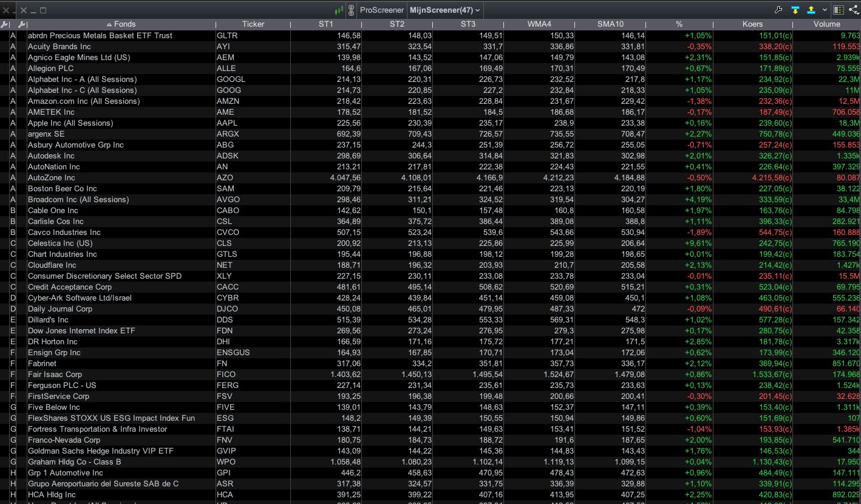Image resolution: width=861 pixels, height=504 pixels.
Task: Click the second wrench icon beside Fonds header
Action: click(22, 24)
